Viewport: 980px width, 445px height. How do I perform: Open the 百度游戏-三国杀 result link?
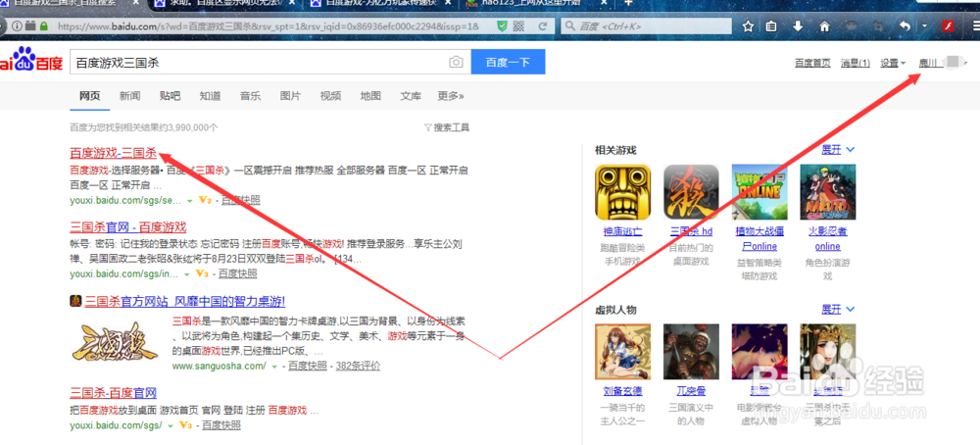click(113, 152)
